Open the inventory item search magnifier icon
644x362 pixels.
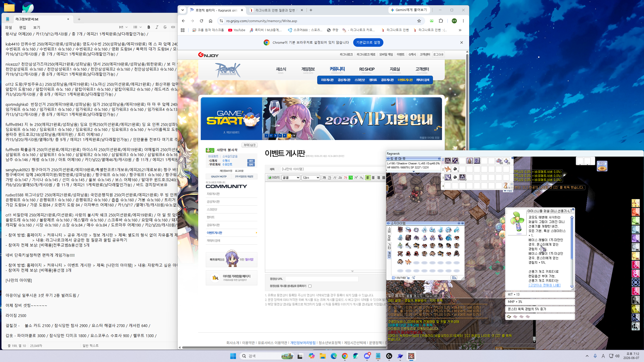[x=413, y=278]
